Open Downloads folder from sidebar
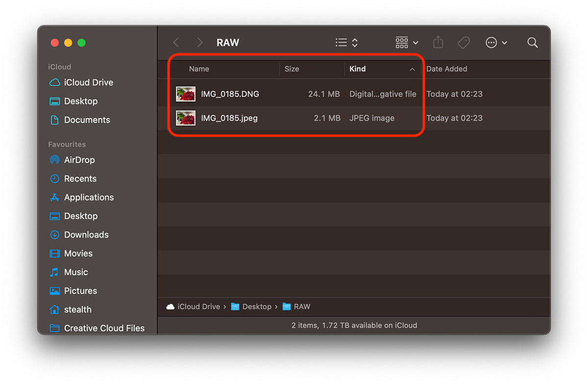Viewport: 588px width, 384px height. pyautogui.click(x=86, y=235)
